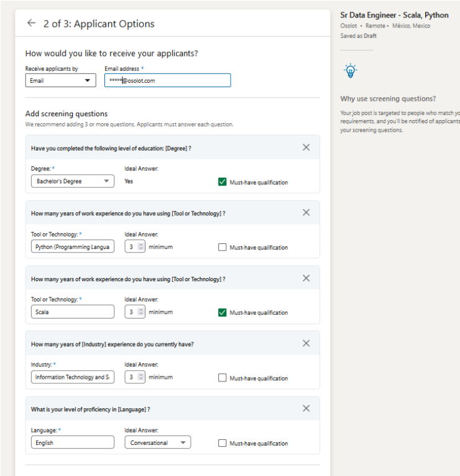This screenshot has height=476, width=460.
Task: Open the Receive applicants by dropdown
Action: click(x=60, y=80)
